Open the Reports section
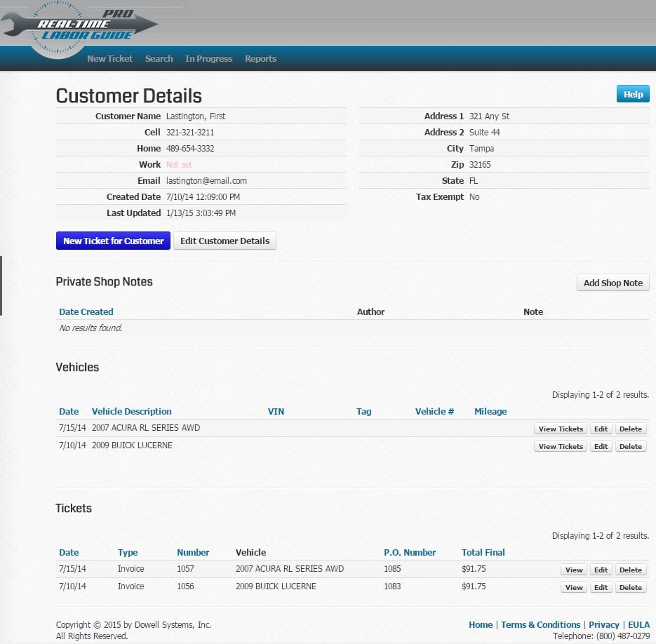656x644 pixels. [x=260, y=59]
